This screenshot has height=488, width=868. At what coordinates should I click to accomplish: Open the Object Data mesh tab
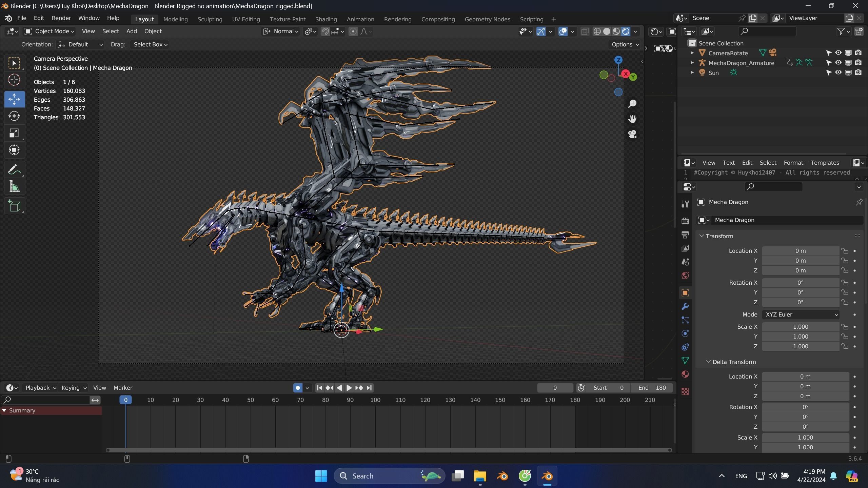(x=685, y=361)
